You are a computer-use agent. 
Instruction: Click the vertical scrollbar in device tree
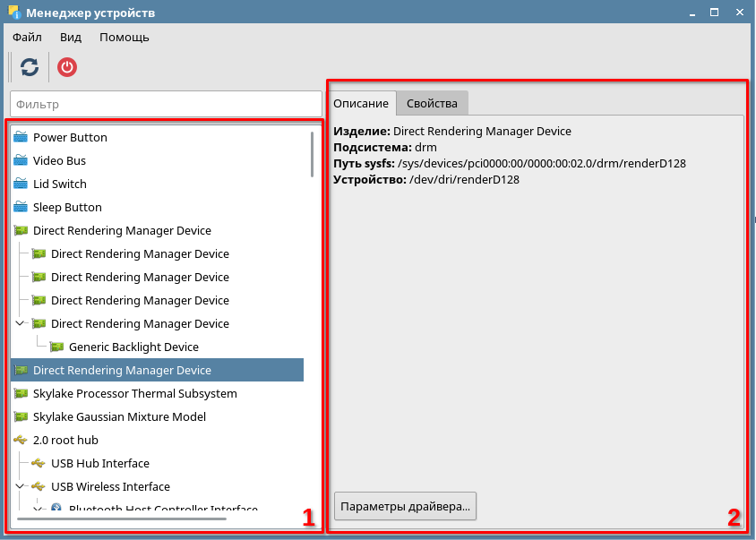coord(312,154)
